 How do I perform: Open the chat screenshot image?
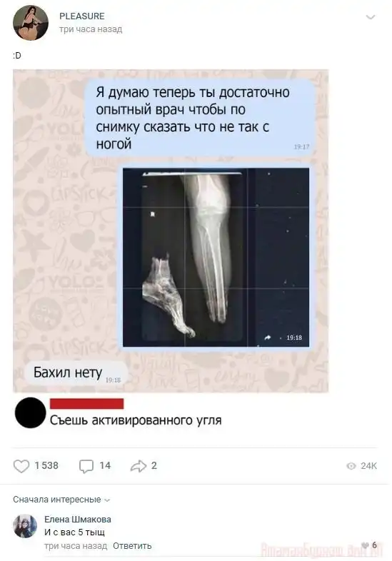(x=171, y=231)
